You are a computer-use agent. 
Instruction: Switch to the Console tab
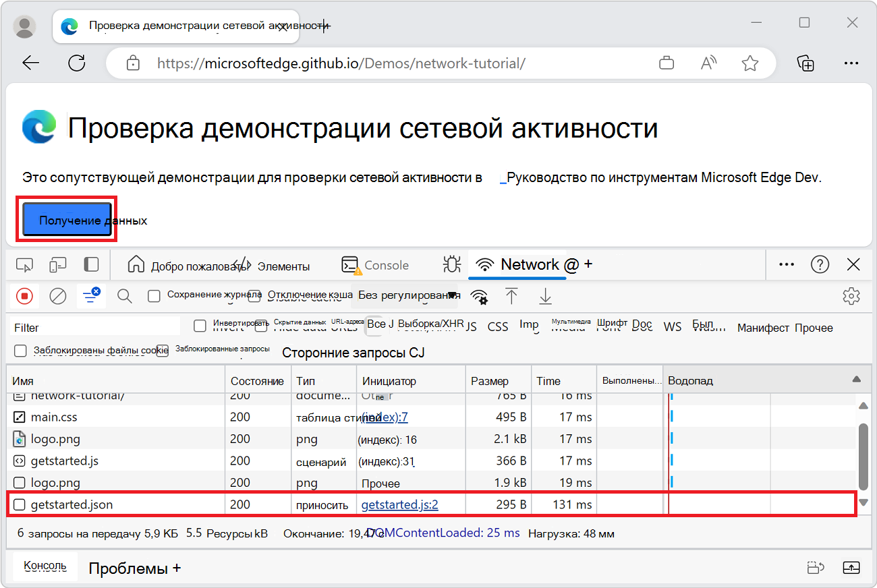376,264
